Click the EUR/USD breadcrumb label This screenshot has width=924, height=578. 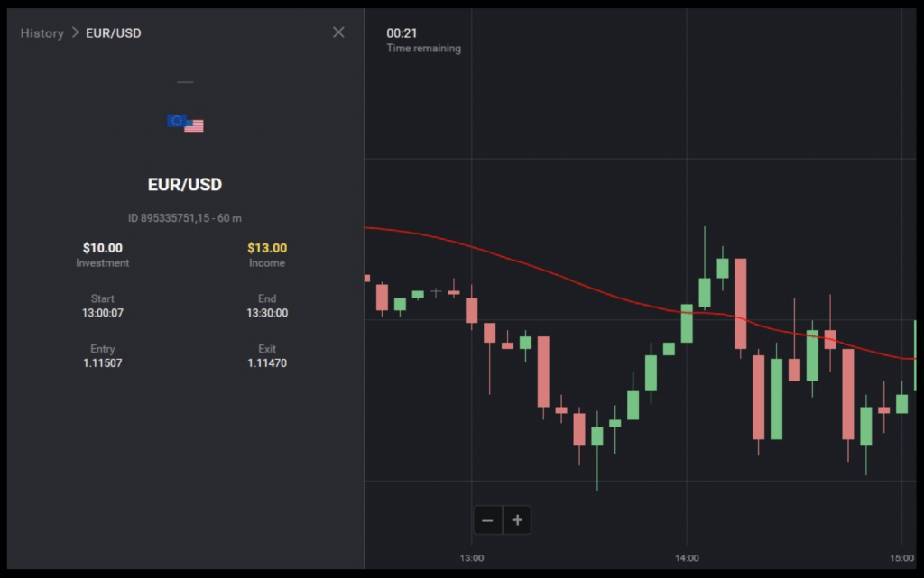114,33
